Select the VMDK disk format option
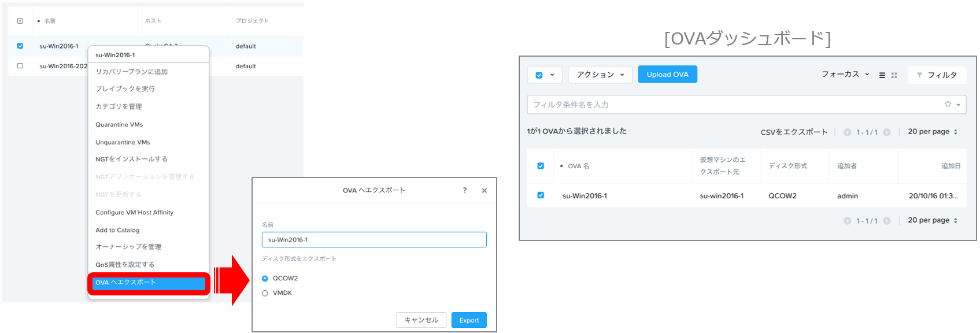 tap(265, 293)
